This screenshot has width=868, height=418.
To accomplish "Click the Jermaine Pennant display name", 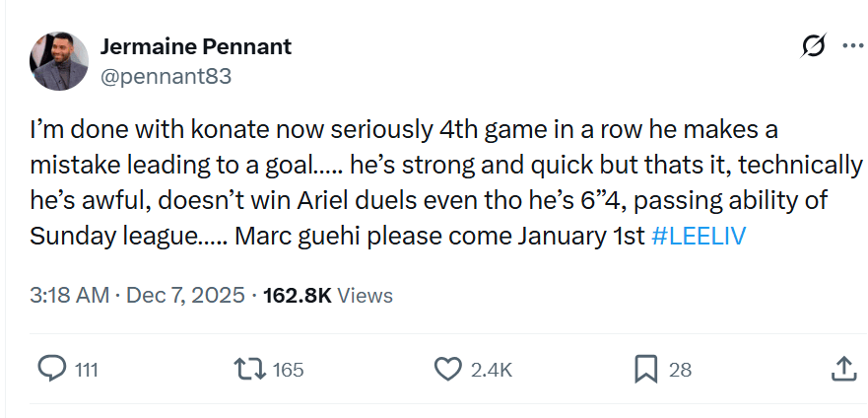I will (x=196, y=47).
